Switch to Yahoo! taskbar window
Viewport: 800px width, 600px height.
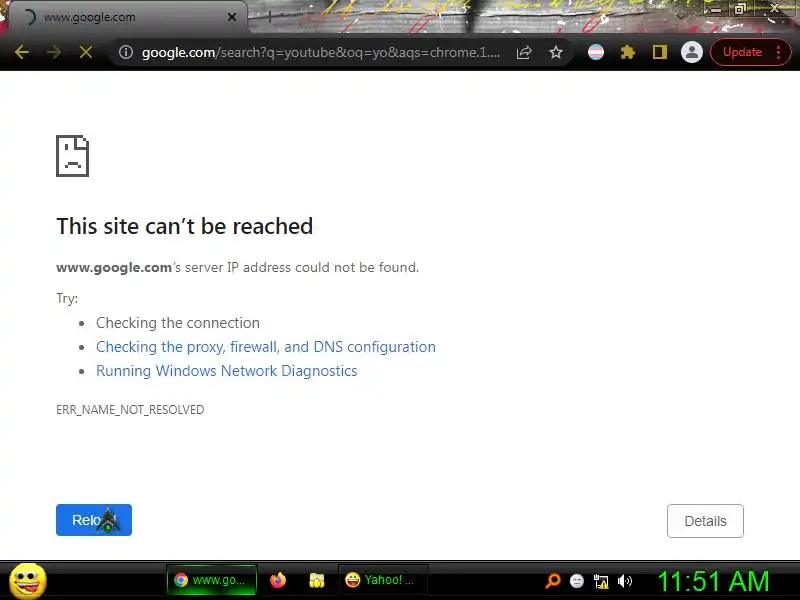[x=383, y=580]
